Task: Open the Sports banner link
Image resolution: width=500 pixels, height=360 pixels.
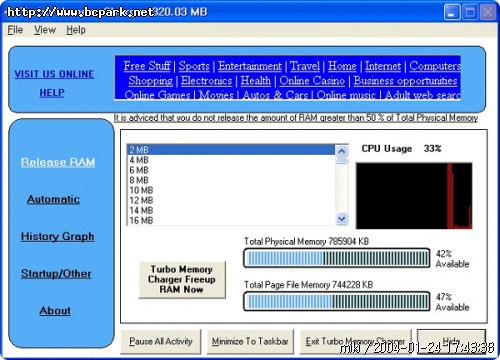Action: [x=194, y=66]
